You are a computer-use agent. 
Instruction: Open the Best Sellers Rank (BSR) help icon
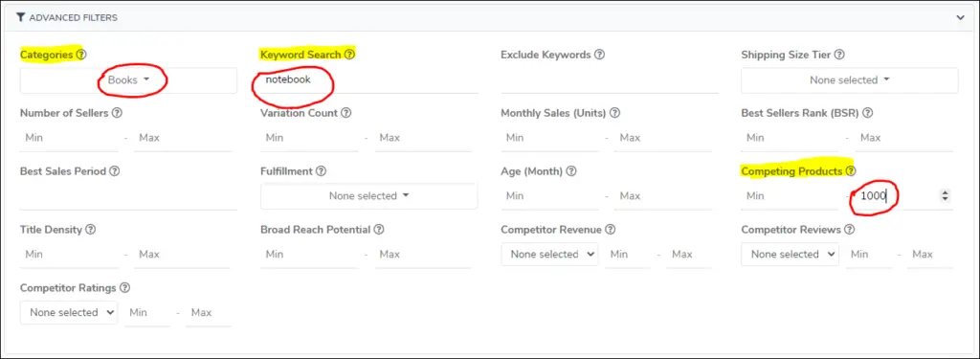867,113
